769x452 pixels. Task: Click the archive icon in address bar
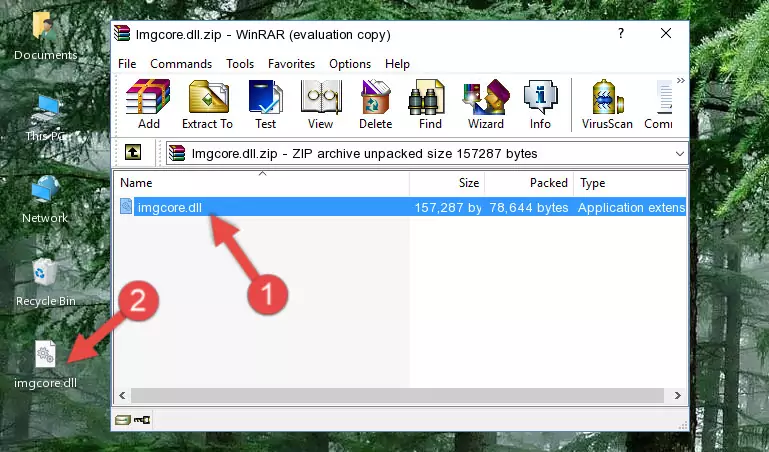tap(177, 153)
